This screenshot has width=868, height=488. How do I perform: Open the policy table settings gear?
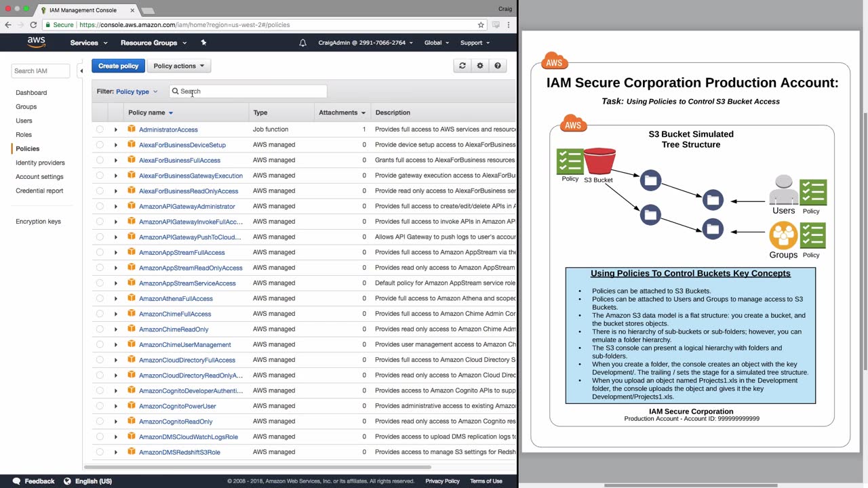[480, 66]
